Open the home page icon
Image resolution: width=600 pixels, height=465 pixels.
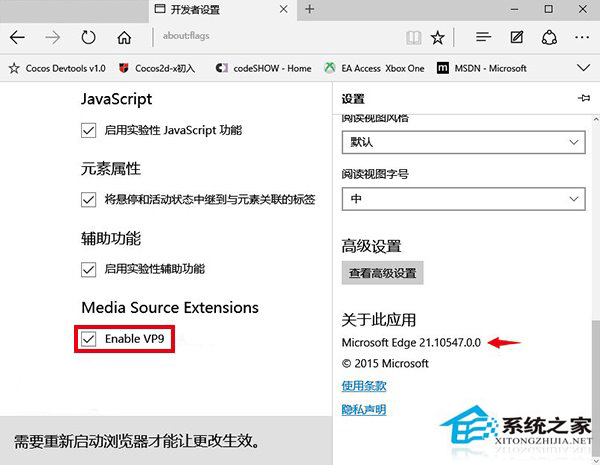click(x=124, y=38)
